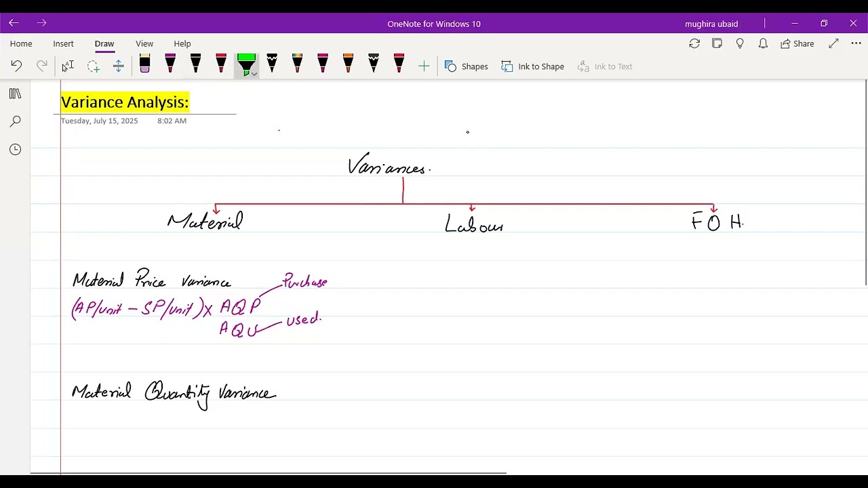868x488 pixels.
Task: Select the orange pen
Action: pos(348,64)
